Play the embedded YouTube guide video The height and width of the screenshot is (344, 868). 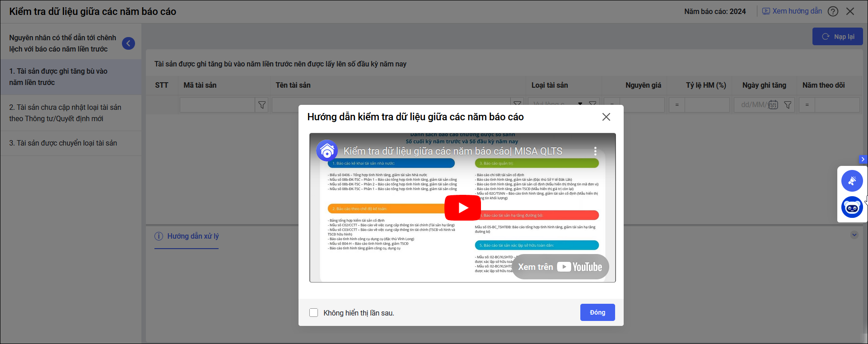tap(463, 208)
